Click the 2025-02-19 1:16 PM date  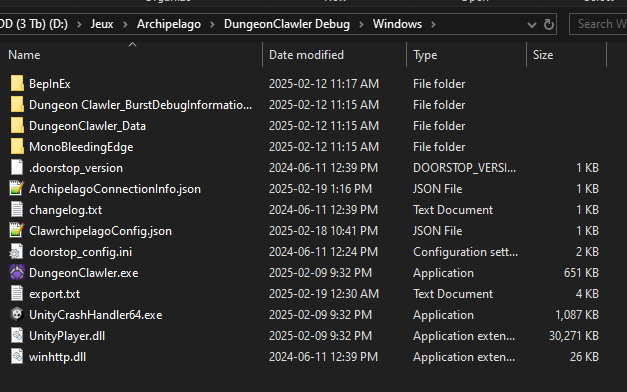(320, 189)
